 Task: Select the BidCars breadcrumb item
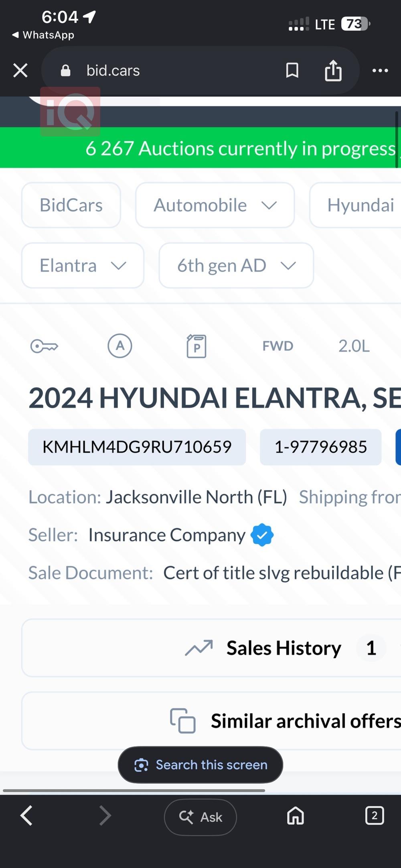click(71, 205)
